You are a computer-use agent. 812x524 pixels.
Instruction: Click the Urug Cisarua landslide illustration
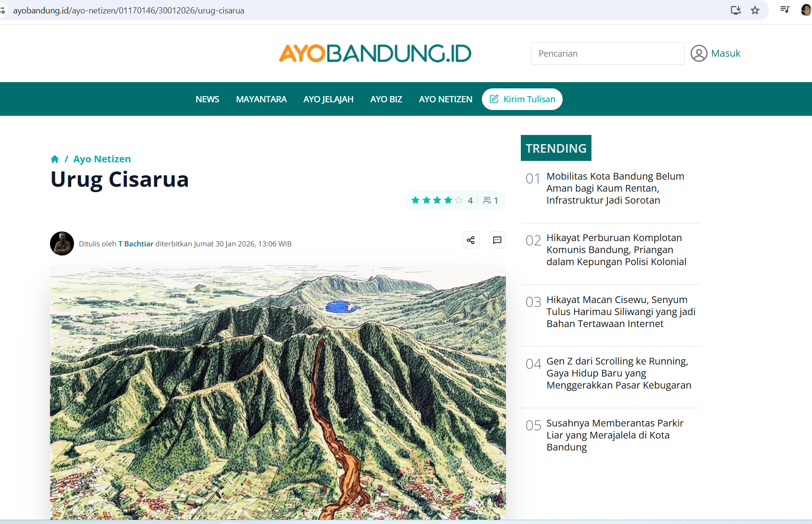278,391
